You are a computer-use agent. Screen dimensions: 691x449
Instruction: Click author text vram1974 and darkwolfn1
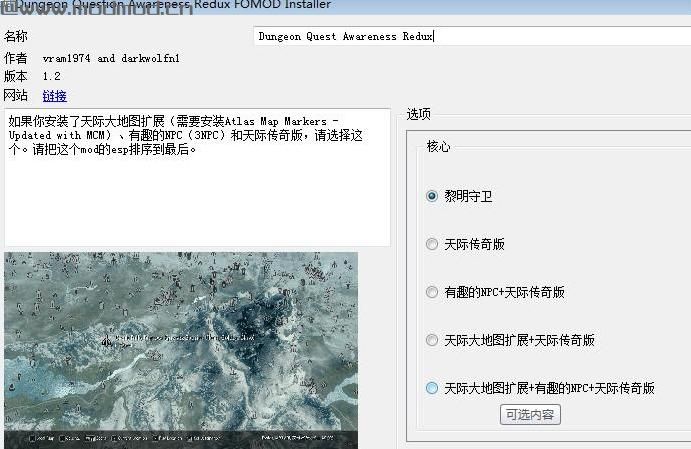(x=111, y=58)
